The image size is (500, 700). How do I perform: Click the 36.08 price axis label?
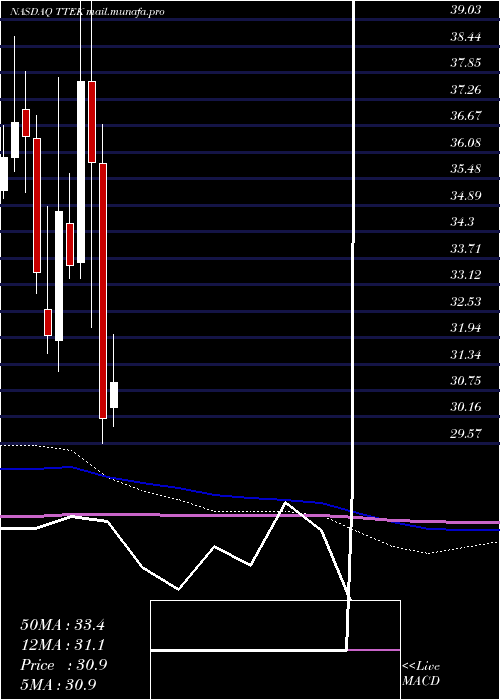coord(466,143)
